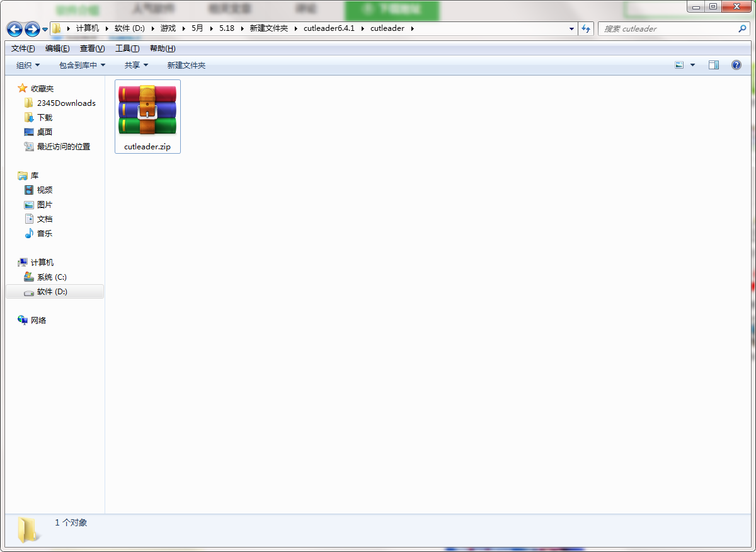Open the 组织 dropdown
The height and width of the screenshot is (552, 756).
point(28,65)
